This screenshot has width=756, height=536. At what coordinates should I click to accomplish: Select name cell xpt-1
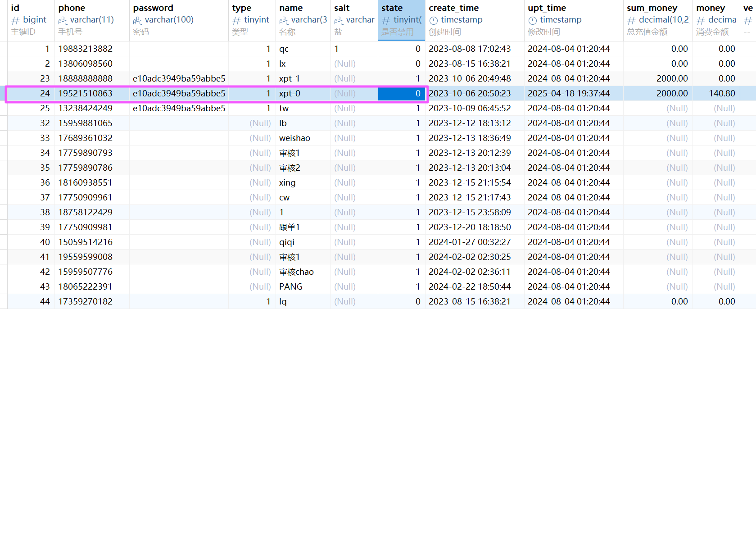pos(303,78)
